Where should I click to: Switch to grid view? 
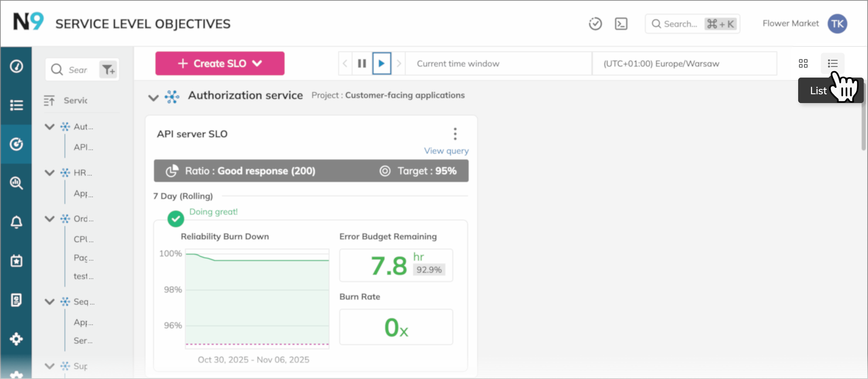(x=803, y=63)
